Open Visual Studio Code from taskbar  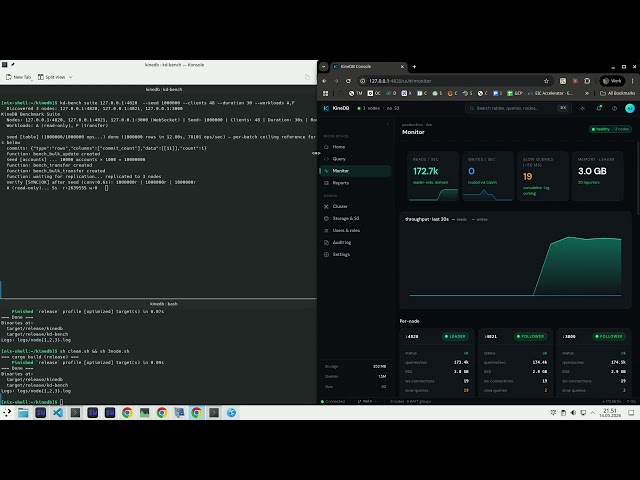click(x=58, y=413)
